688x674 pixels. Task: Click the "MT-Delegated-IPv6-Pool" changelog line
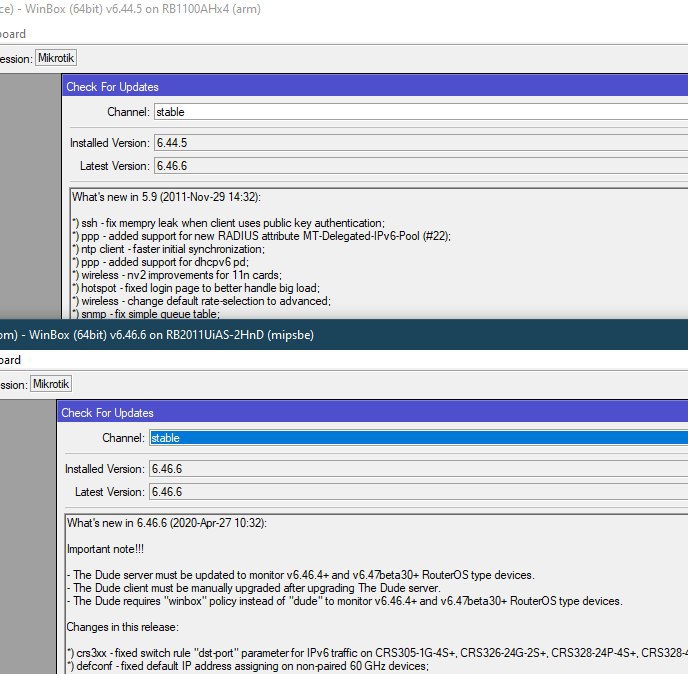click(262, 236)
